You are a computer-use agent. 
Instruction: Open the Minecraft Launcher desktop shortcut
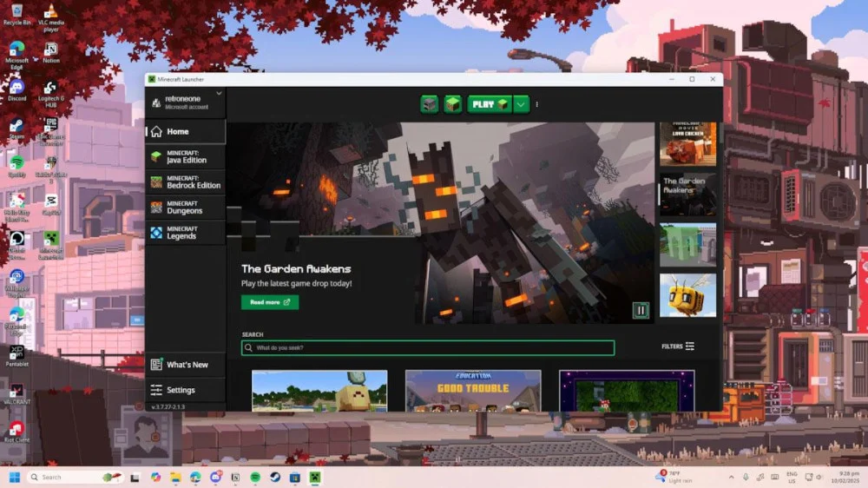click(x=51, y=246)
